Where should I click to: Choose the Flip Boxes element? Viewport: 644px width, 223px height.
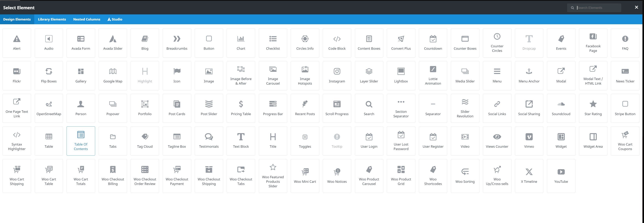point(49,76)
